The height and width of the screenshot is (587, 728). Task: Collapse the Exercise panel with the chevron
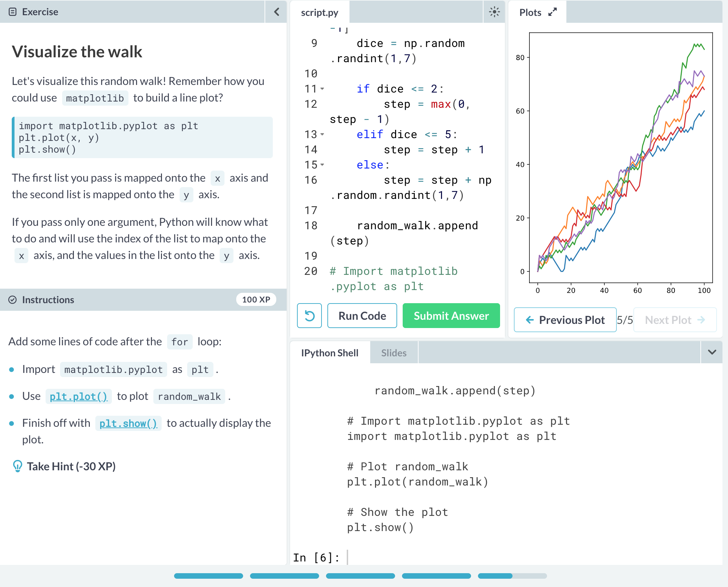(x=276, y=12)
